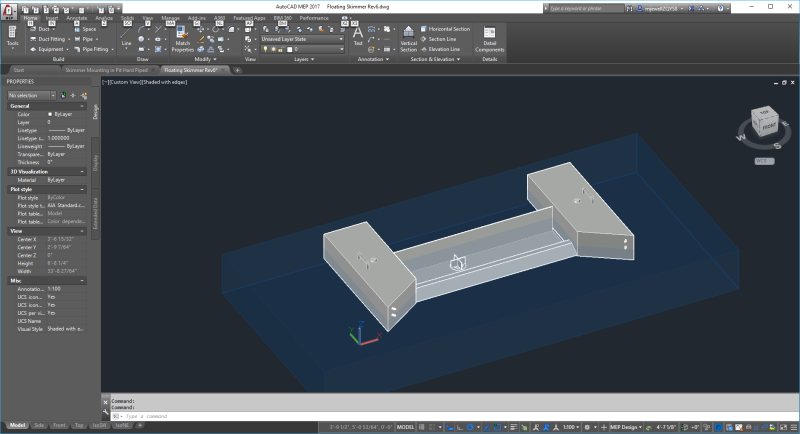The image size is (800, 434).
Task: Click the new drawing tab plus button
Action: [237, 70]
